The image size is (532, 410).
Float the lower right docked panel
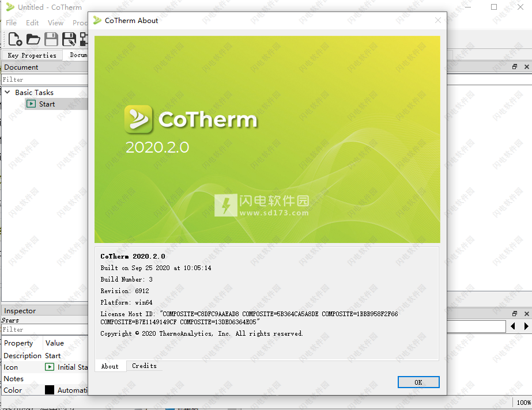[x=515, y=314]
